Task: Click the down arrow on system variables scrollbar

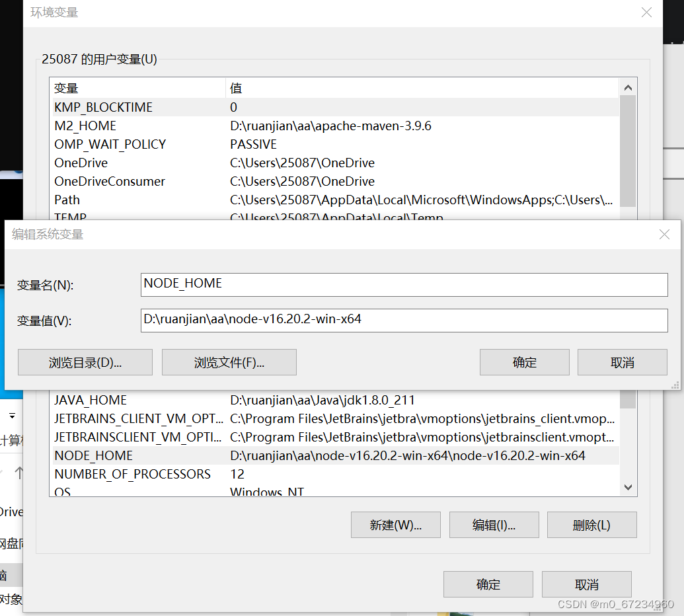Action: pyautogui.click(x=627, y=486)
